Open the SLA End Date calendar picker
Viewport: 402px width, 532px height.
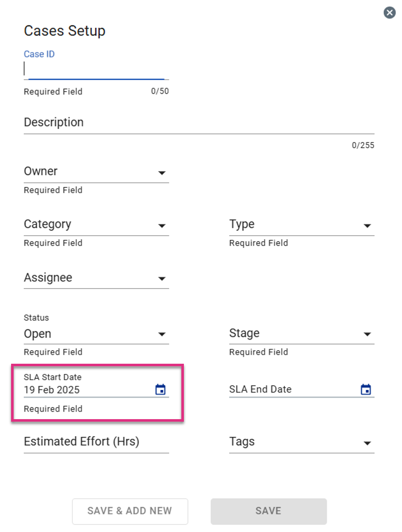pos(366,389)
